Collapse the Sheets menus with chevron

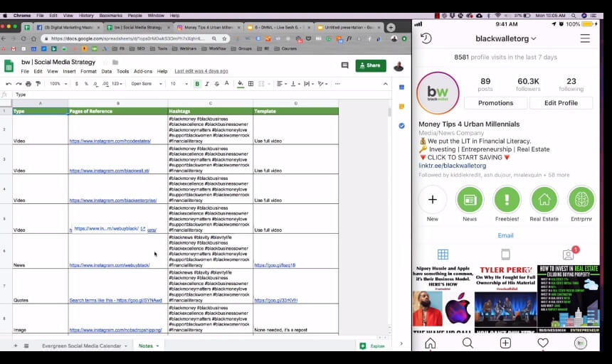pyautogui.click(x=385, y=84)
